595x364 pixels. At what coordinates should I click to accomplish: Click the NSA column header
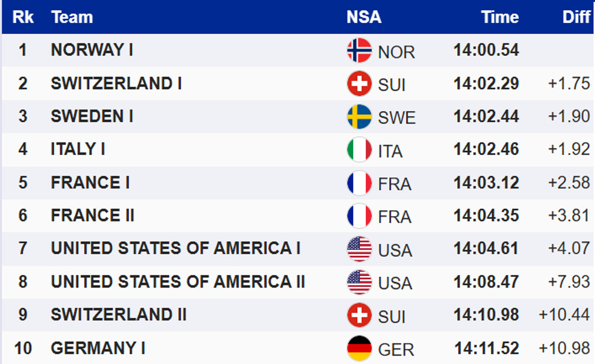[x=363, y=17]
